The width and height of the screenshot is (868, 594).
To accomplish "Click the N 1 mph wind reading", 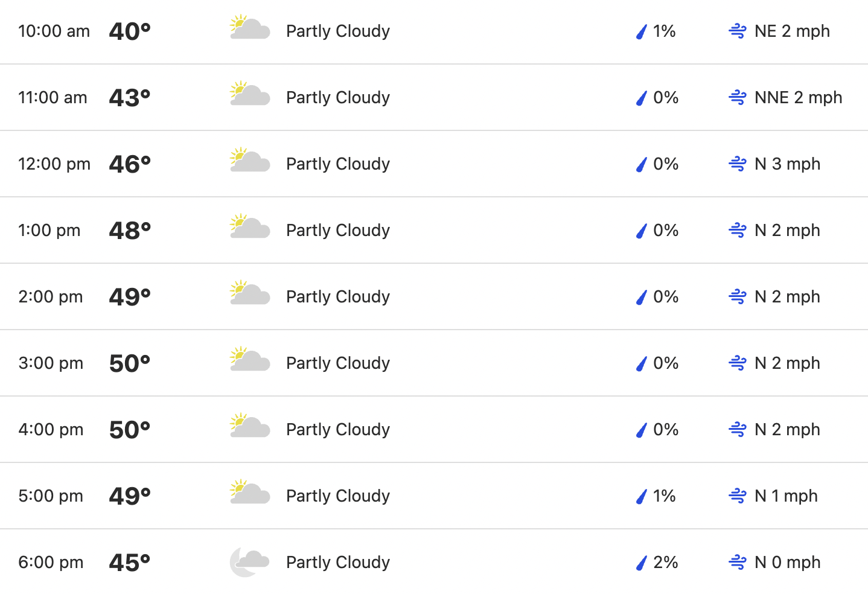I will pyautogui.click(x=786, y=496).
